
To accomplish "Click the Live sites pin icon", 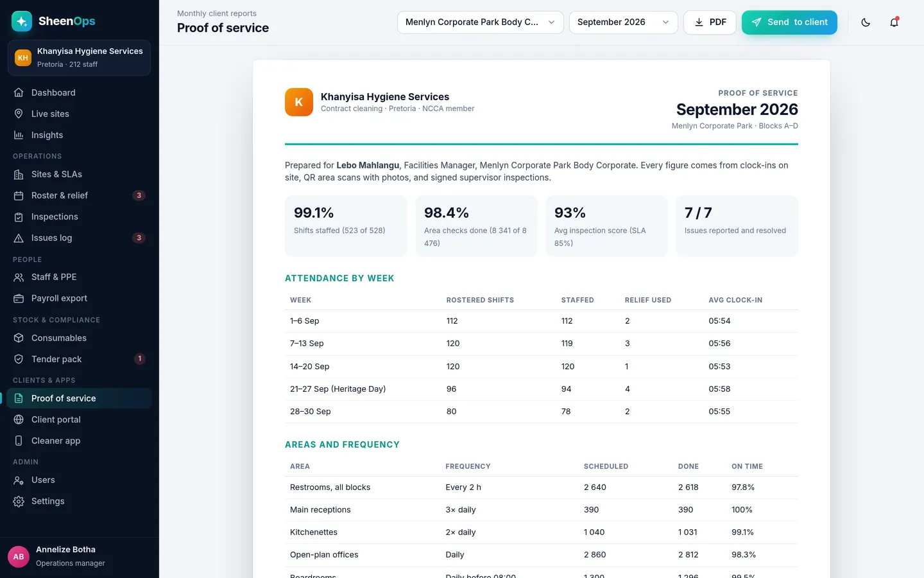I will coord(19,114).
